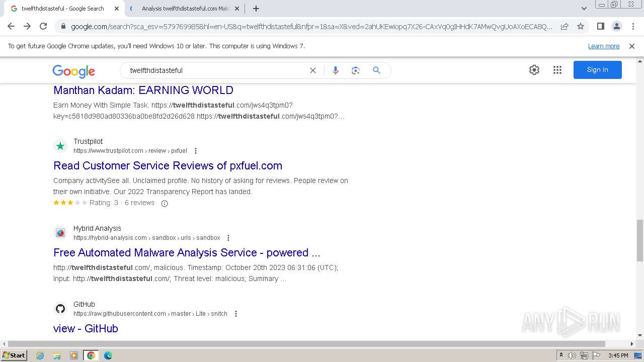The width and height of the screenshot is (644, 362).
Task: Select Chrome in the taskbar
Action: (91, 355)
